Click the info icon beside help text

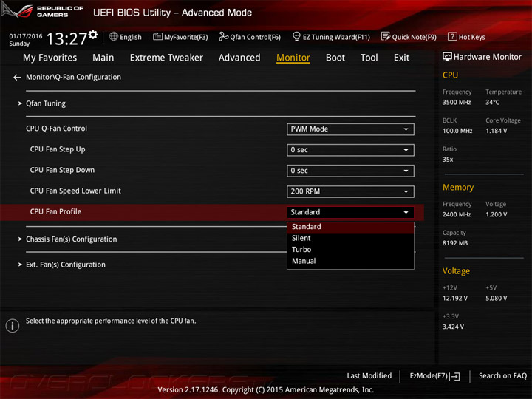pos(13,326)
